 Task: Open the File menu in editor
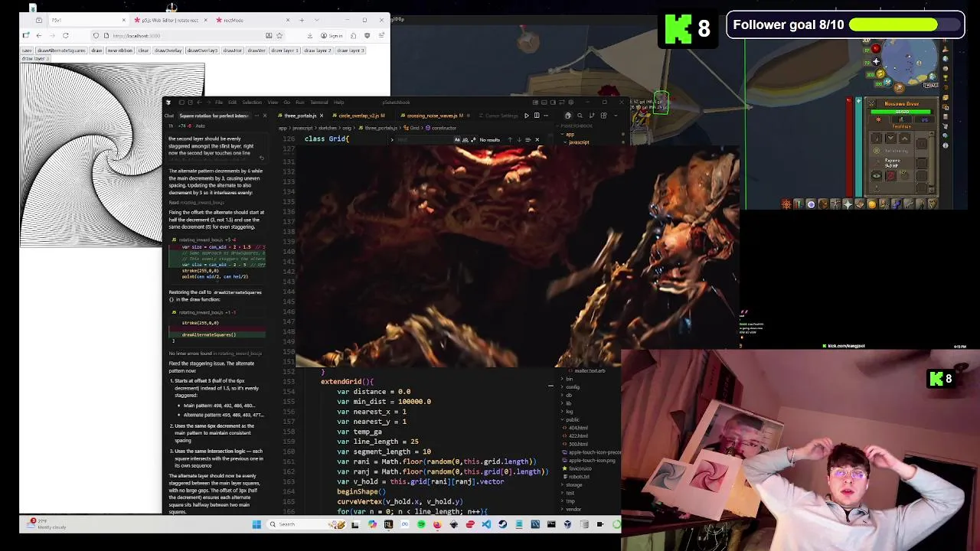pos(218,102)
